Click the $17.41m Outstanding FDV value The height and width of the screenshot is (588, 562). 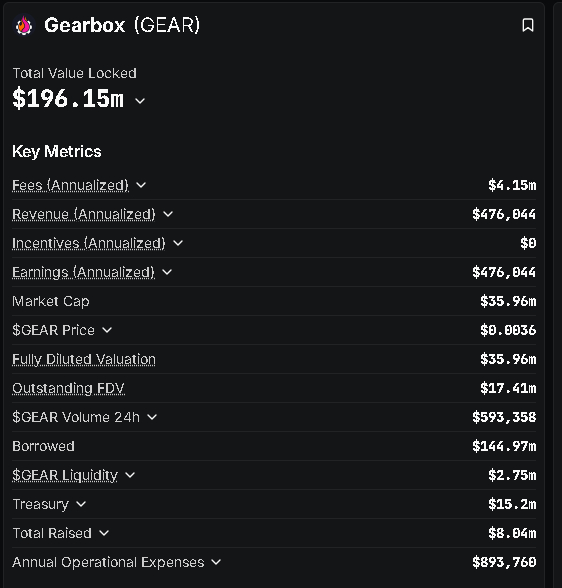click(508, 388)
